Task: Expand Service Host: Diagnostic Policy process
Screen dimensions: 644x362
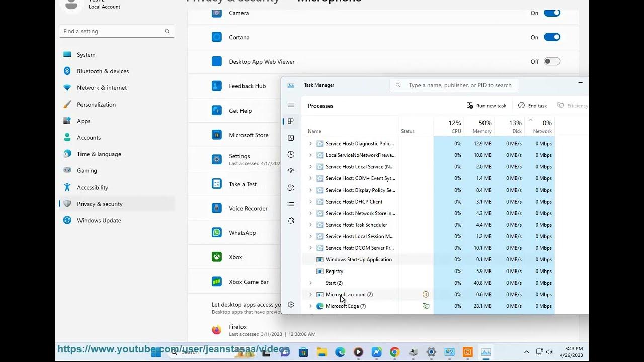Action: click(x=310, y=144)
